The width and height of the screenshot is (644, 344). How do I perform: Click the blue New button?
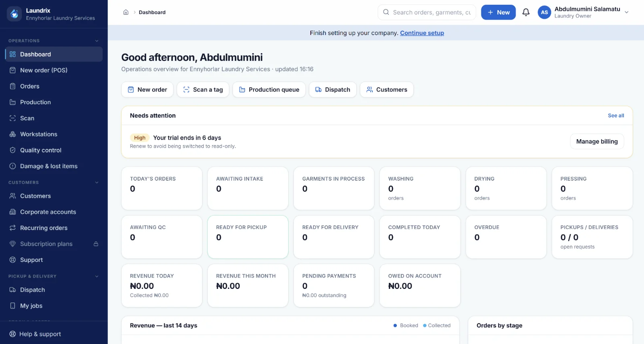point(498,12)
